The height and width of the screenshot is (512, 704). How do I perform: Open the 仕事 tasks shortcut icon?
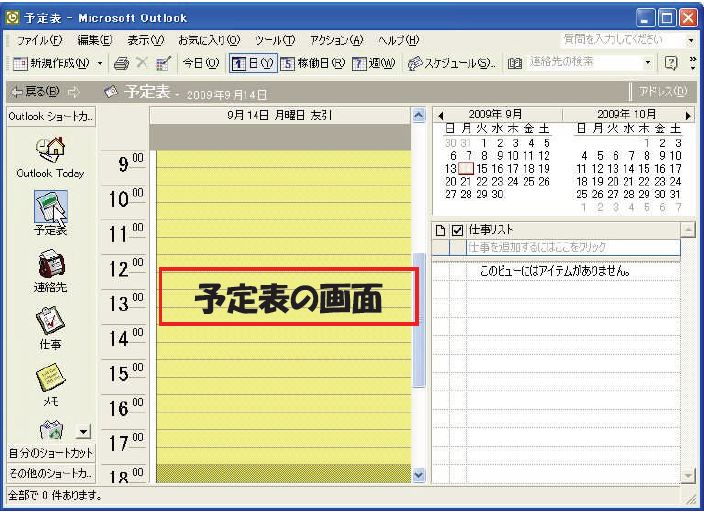(x=50, y=321)
